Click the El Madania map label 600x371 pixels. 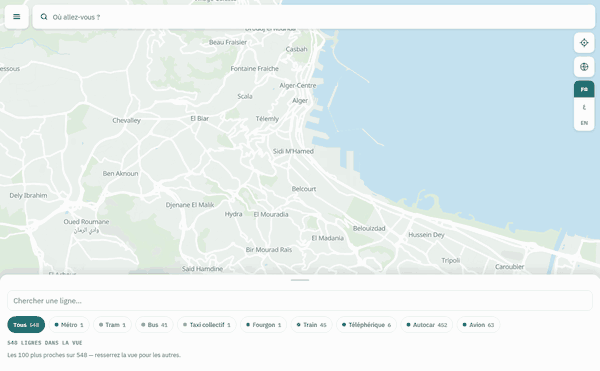[328, 238]
